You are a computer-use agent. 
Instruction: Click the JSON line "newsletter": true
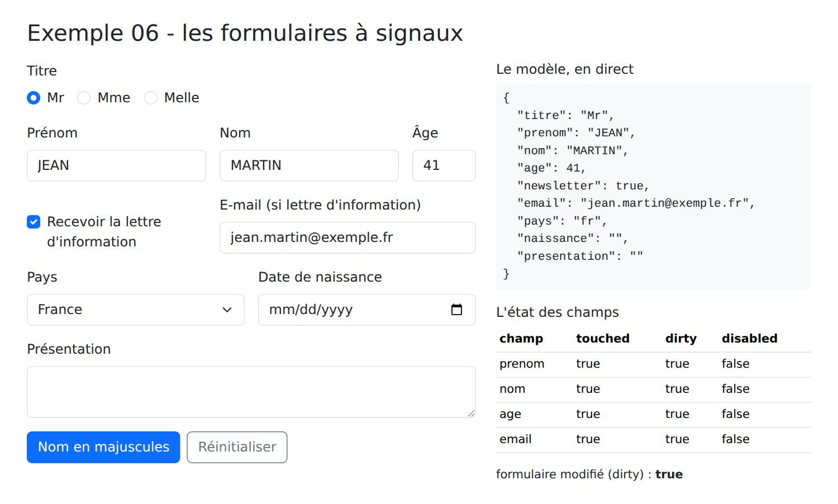coord(583,186)
